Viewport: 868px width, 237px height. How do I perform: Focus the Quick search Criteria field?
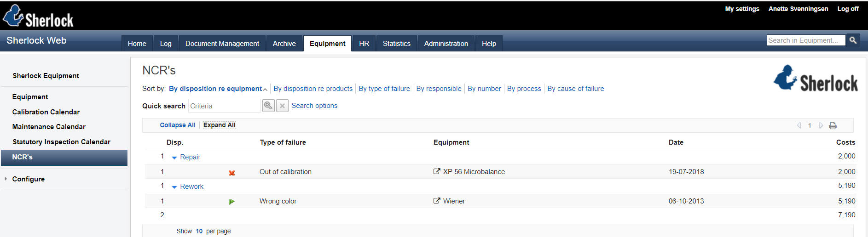pos(225,106)
